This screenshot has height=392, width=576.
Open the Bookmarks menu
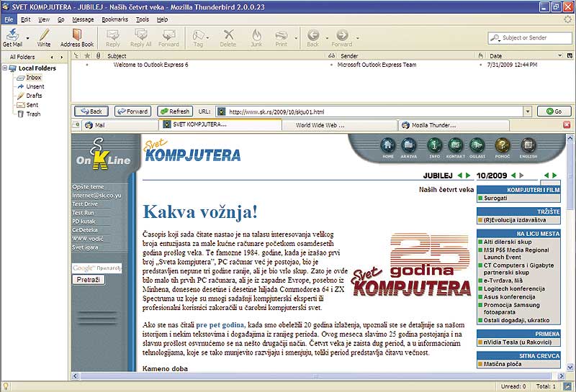tap(115, 19)
